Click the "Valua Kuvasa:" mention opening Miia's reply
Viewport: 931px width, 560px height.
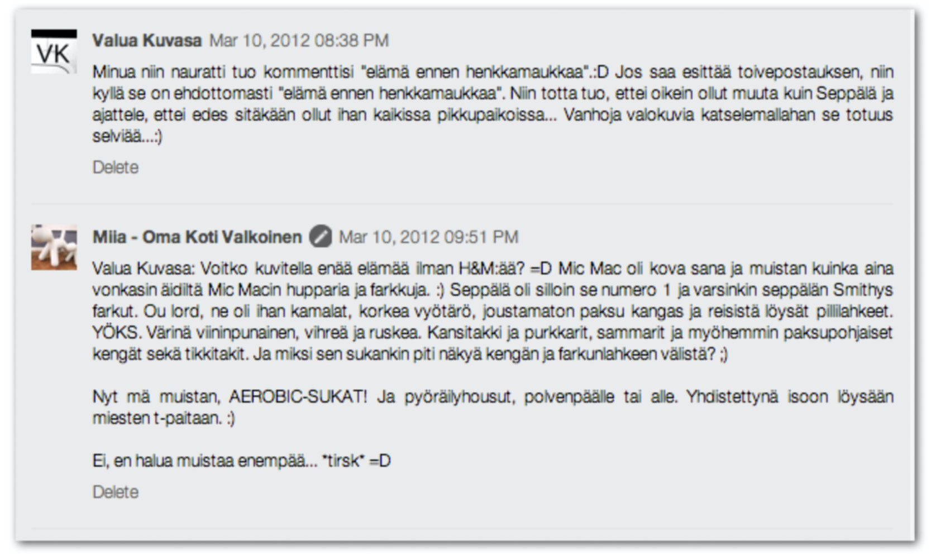pyautogui.click(x=144, y=269)
